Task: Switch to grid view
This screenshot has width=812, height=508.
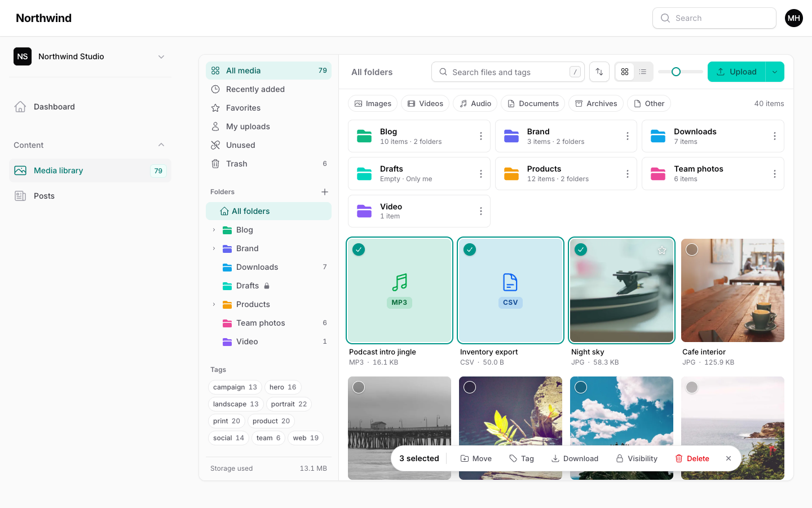Action: coord(625,72)
